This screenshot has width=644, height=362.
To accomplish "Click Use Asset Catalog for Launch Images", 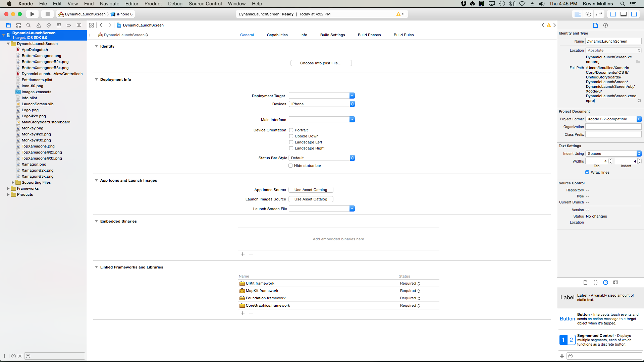I will pyautogui.click(x=311, y=199).
